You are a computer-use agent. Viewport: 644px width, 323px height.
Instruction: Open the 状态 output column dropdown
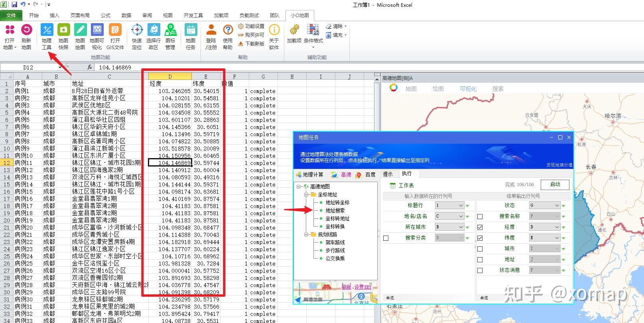pyautogui.click(x=545, y=206)
